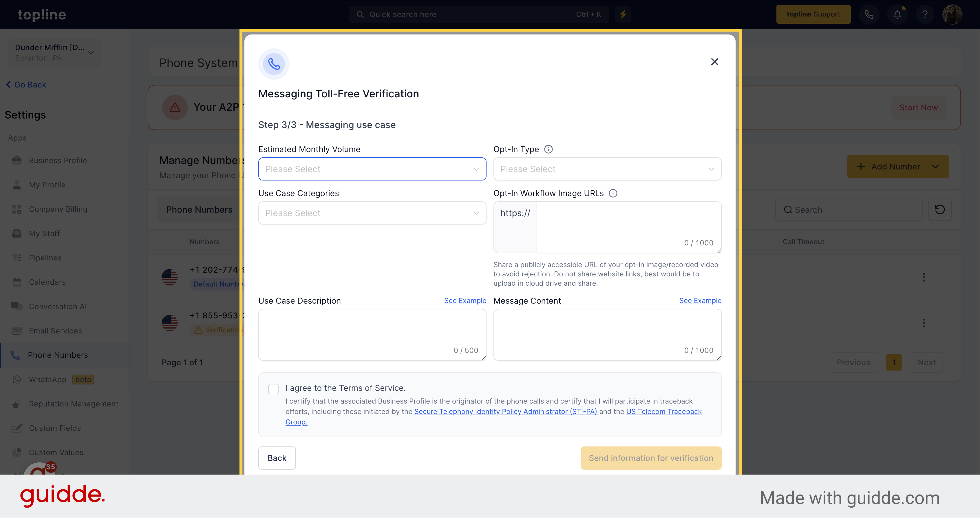Open the US Telecom Traceback Group link
This screenshot has width=980, height=518.
coord(663,411)
